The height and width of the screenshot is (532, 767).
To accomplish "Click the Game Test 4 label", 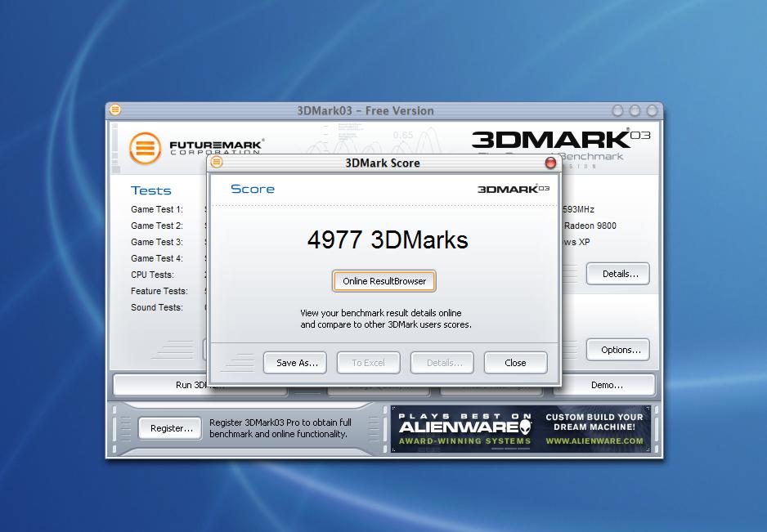I will click(156, 258).
